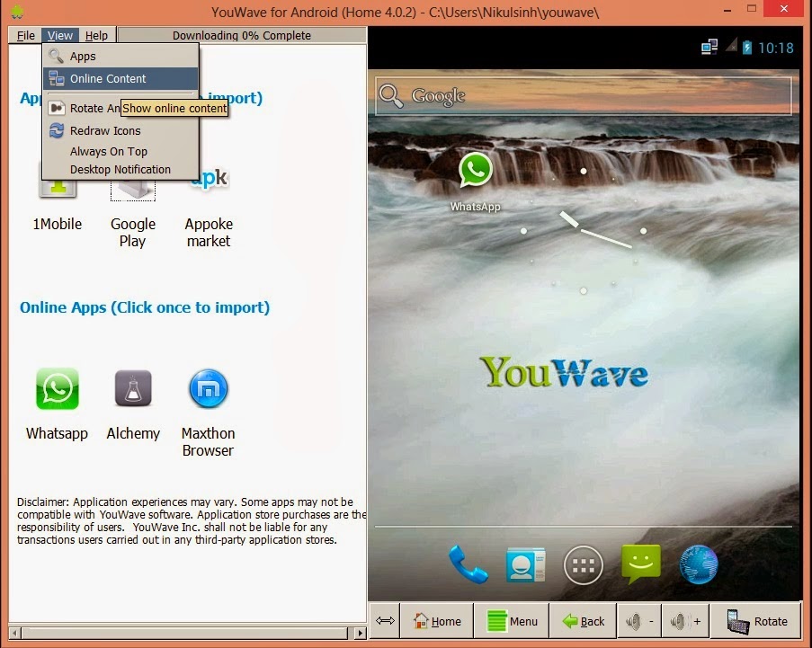
Task: Click the 10:18 clock in status bar
Action: [775, 48]
